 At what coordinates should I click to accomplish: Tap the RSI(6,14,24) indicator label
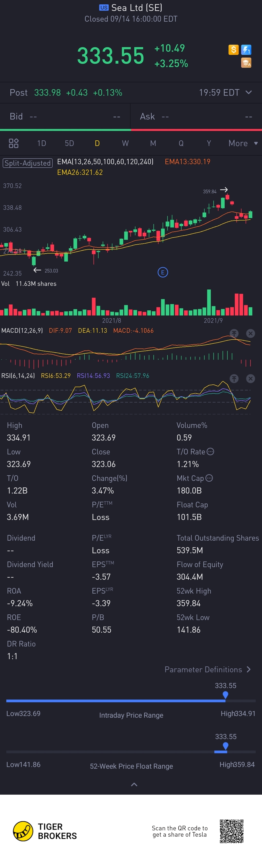pos(18,376)
